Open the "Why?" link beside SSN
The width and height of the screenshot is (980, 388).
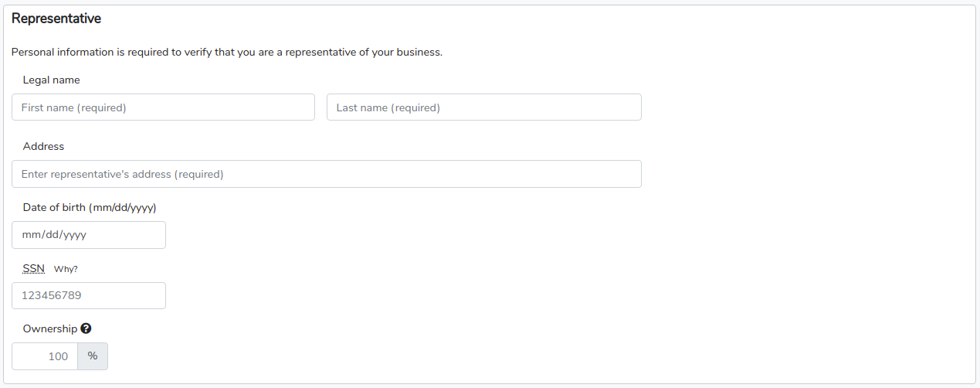pyautogui.click(x=66, y=269)
